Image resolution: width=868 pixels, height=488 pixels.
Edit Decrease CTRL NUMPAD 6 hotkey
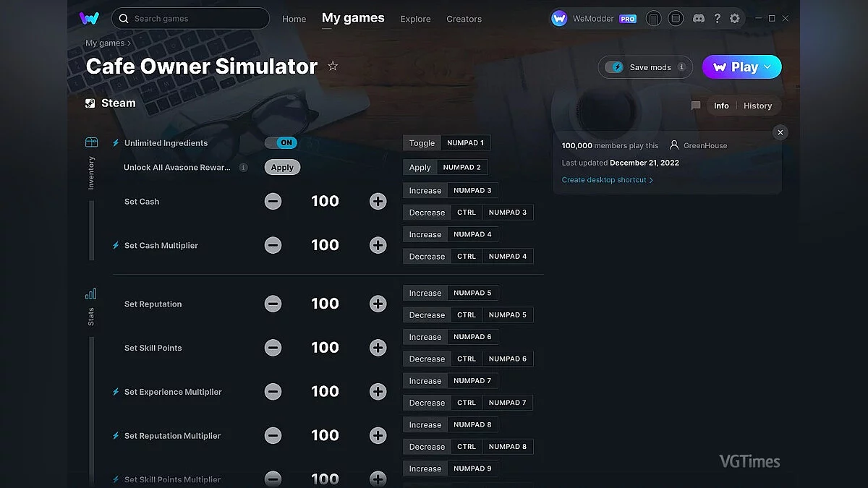point(468,359)
